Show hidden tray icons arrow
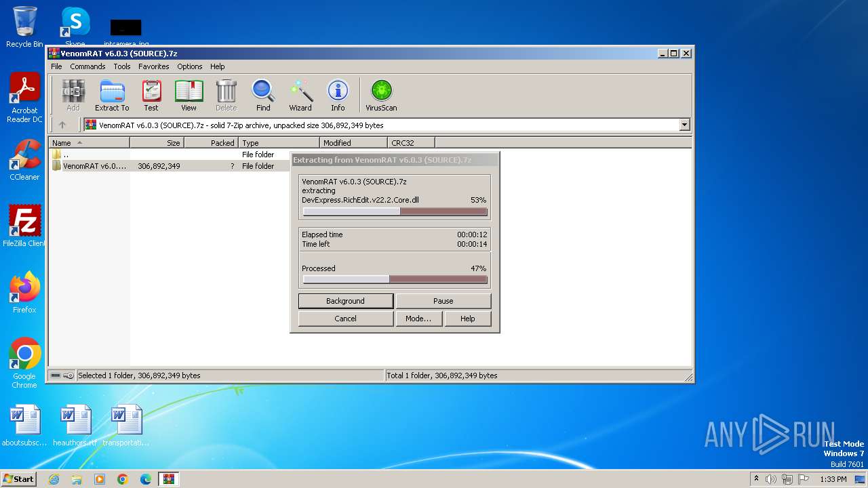868x488 pixels. [756, 479]
